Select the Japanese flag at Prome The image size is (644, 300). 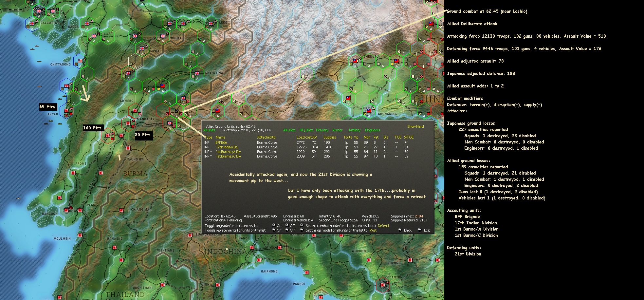point(74,173)
